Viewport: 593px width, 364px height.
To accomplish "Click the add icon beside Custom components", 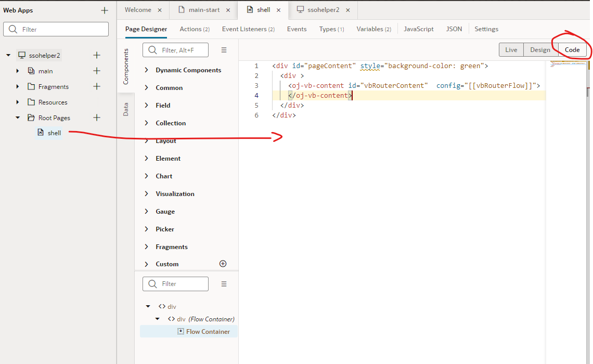I will (x=223, y=264).
